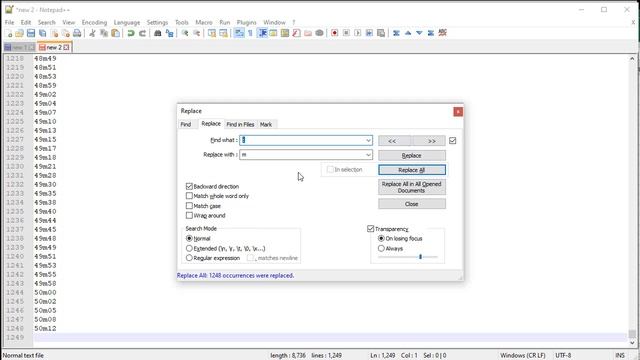This screenshot has height=360, width=640.
Task: Create a new document with the New toolbar icon
Action: point(9,33)
